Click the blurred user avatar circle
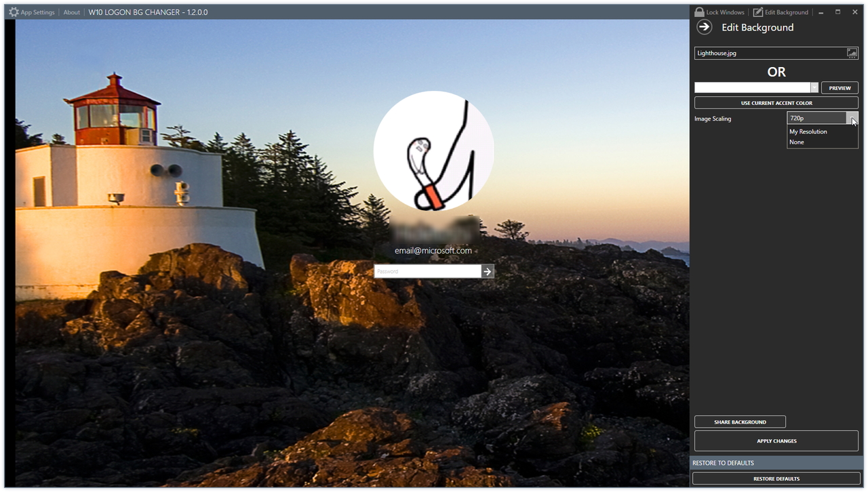 pyautogui.click(x=433, y=149)
